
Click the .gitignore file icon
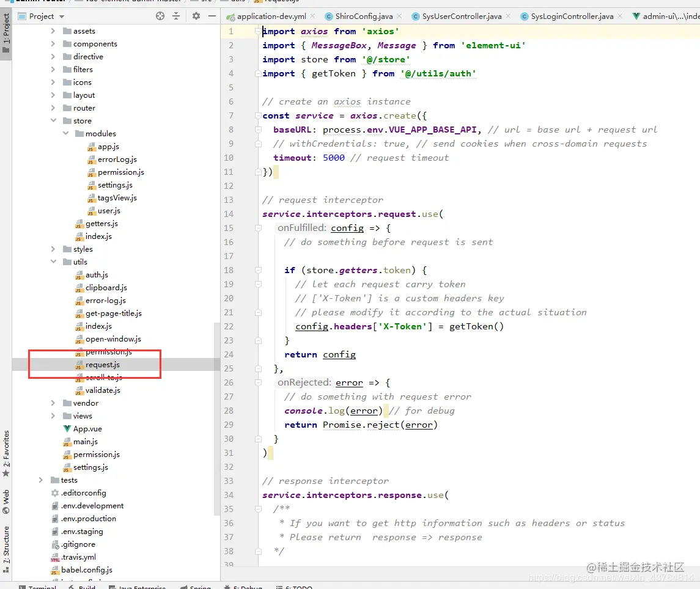pyautogui.click(x=55, y=544)
